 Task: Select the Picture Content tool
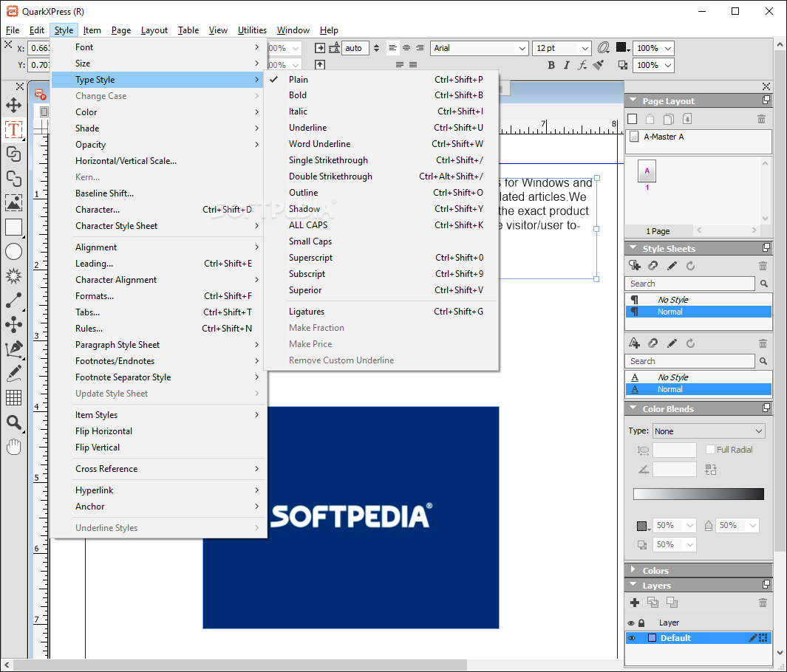(13, 202)
